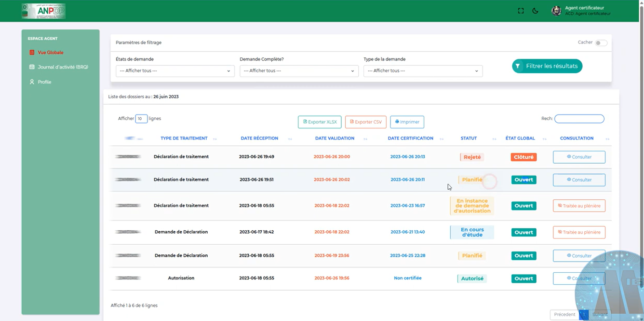Open Vue Globale in sidebar

tap(50, 53)
